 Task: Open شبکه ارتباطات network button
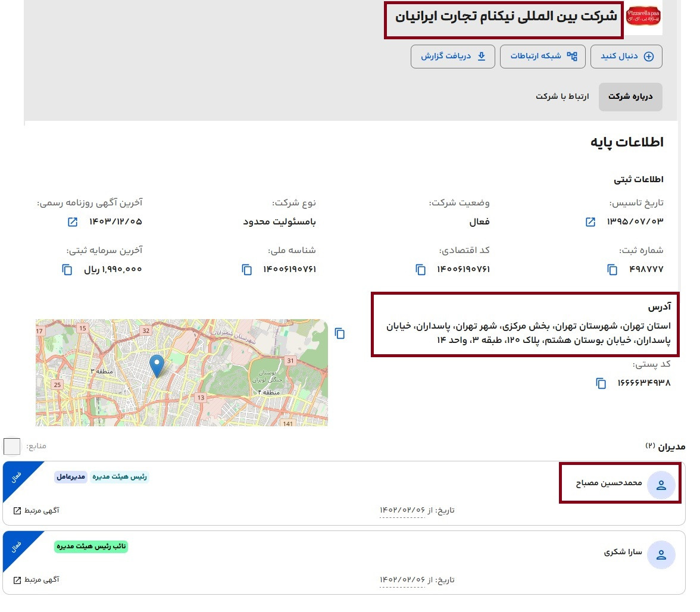point(542,56)
